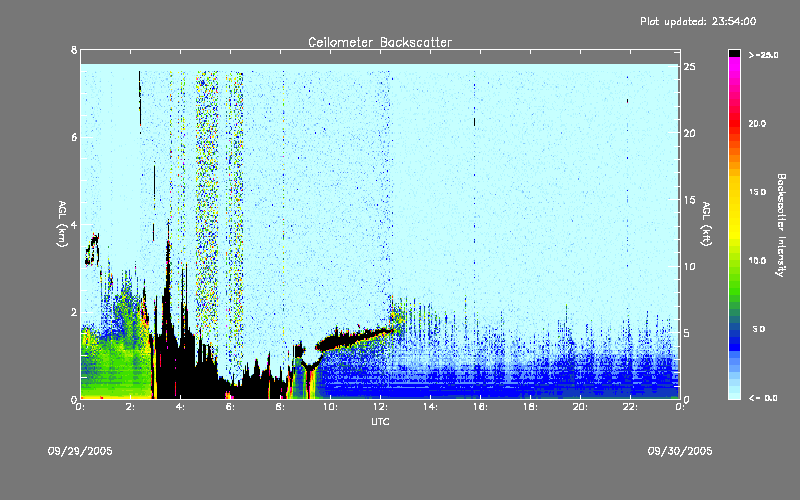
Task: Click the red colorbar region at 20.0
Action: click(734, 123)
